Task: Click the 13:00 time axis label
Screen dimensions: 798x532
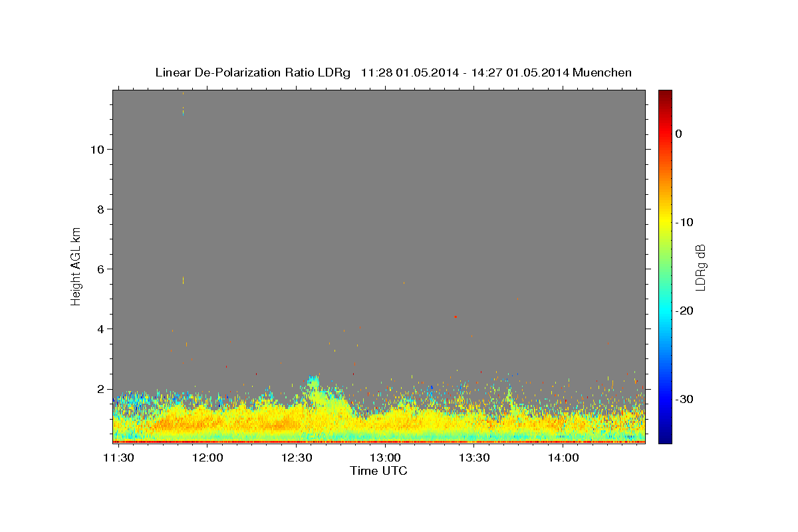Action: point(386,458)
